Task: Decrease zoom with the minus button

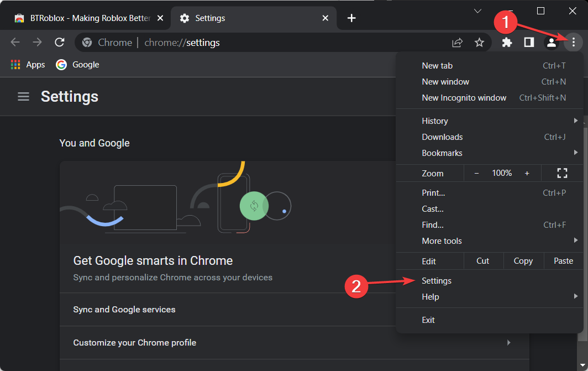Action: click(477, 173)
